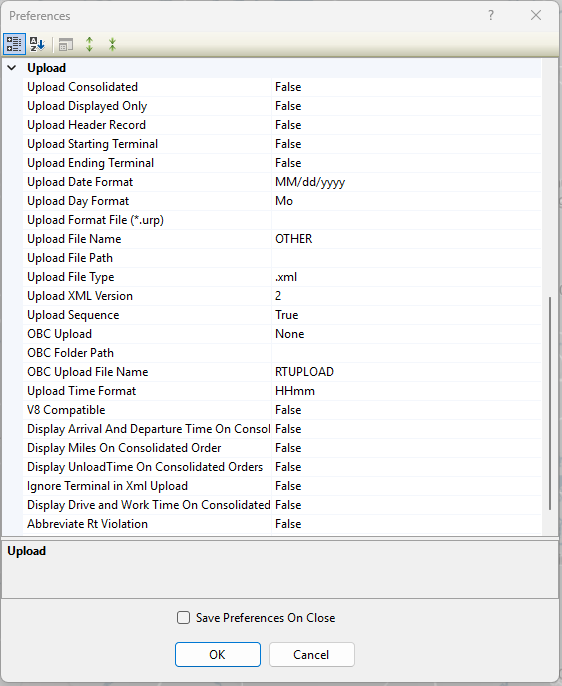Select Upload Date Format label

[80, 182]
